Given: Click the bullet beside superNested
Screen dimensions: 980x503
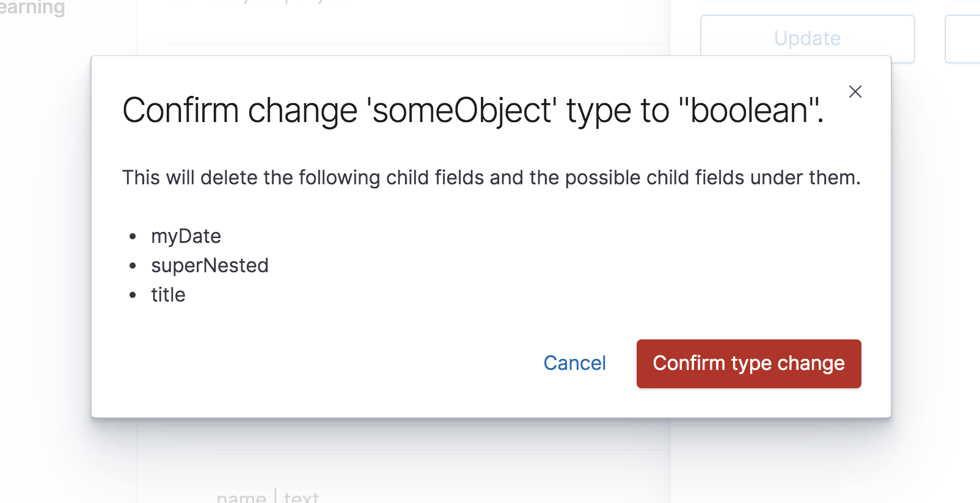Looking at the screenshot, I should pos(133,266).
